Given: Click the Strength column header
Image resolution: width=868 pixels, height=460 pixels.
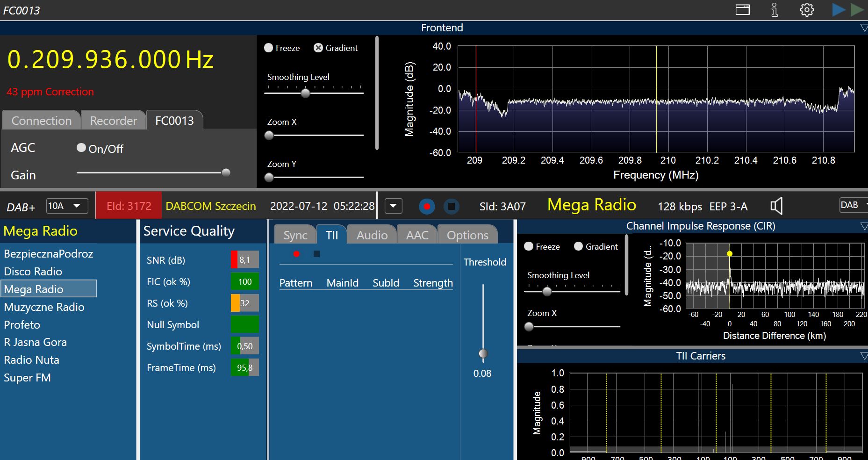Looking at the screenshot, I should click(433, 283).
